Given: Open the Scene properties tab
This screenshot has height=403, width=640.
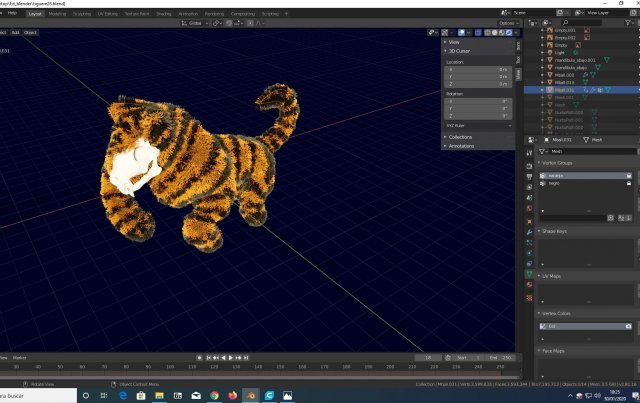Looking at the screenshot, I should pos(529,198).
